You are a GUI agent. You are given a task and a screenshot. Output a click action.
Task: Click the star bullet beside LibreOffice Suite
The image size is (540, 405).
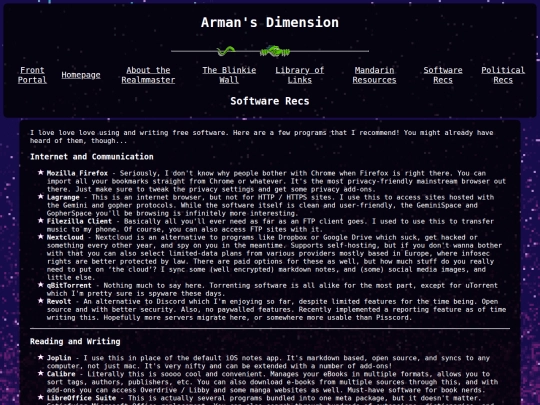pos(41,398)
